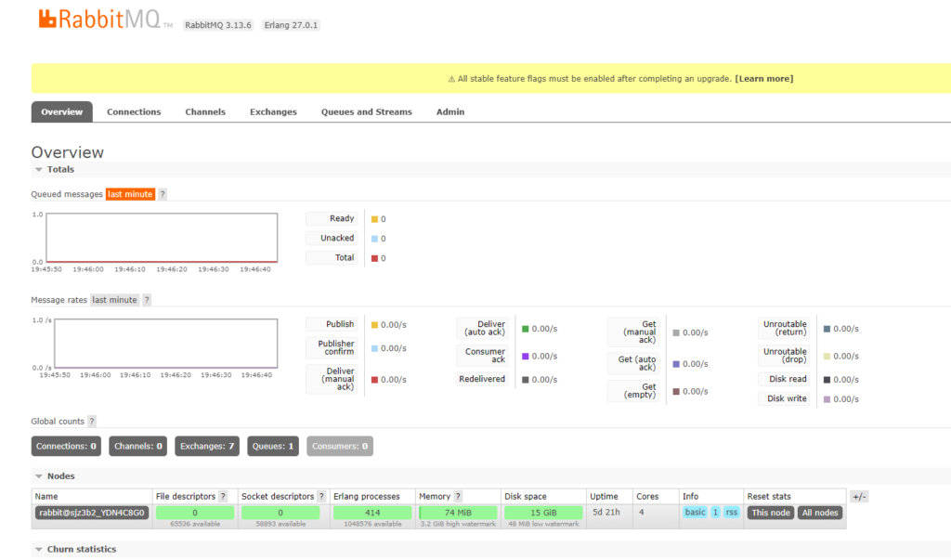Click the upgrade warning triangle icon
951x560 pixels.
pyautogui.click(x=451, y=79)
